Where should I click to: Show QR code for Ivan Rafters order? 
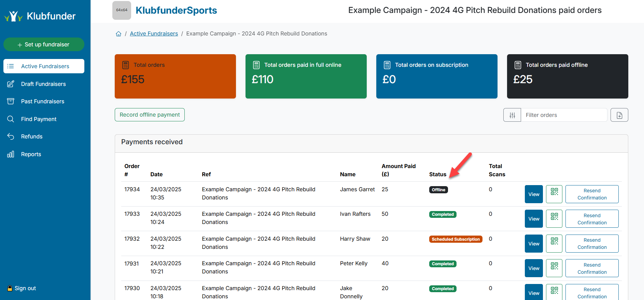[554, 219]
